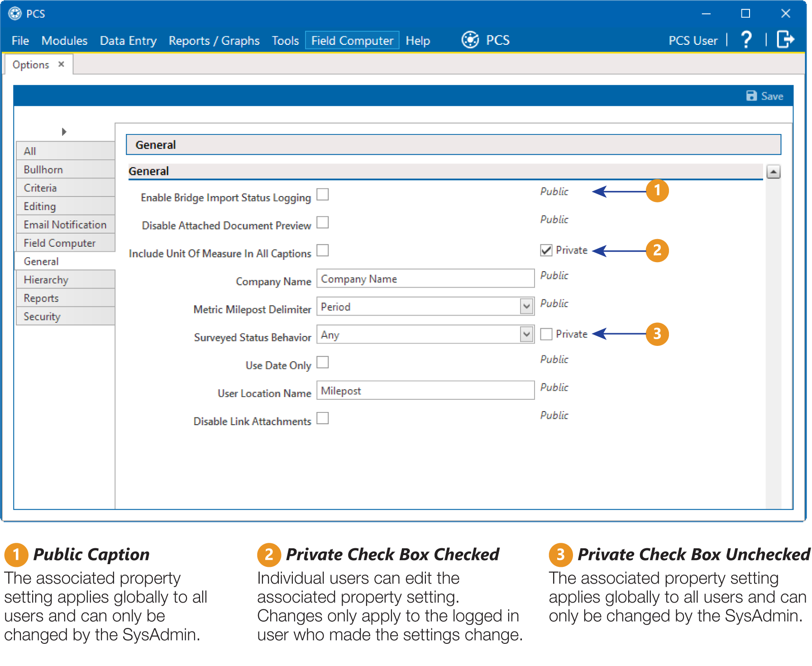Select Editing category in sidebar
The height and width of the screenshot is (666, 812).
(66, 206)
